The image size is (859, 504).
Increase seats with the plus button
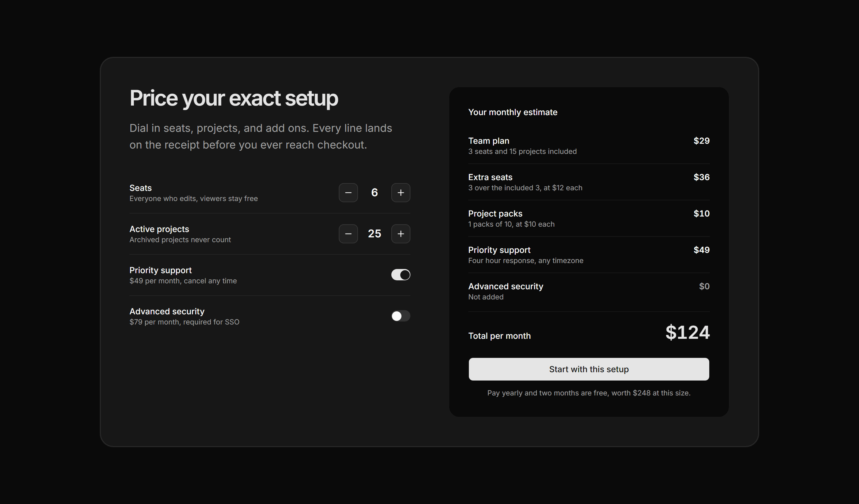[x=401, y=193]
